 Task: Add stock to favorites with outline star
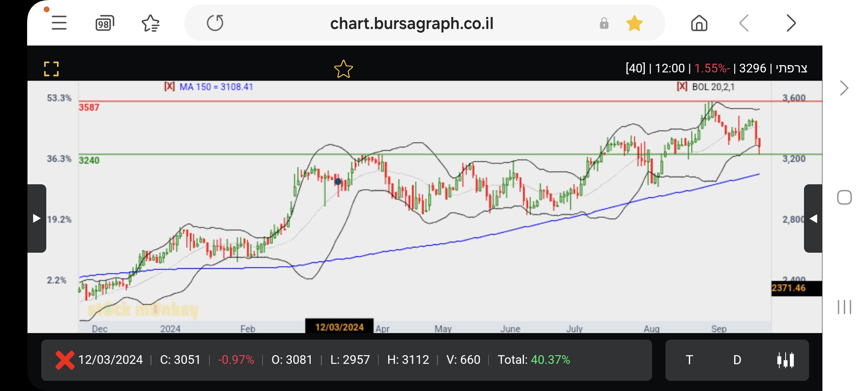pos(343,69)
